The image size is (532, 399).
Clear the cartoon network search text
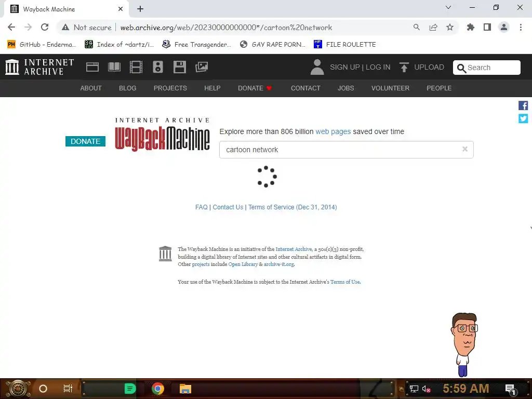465,149
